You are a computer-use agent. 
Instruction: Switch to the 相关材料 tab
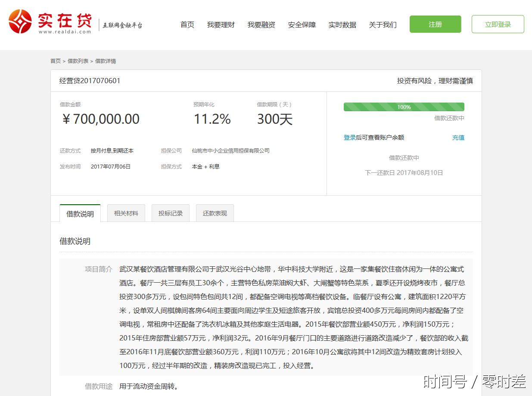point(126,213)
